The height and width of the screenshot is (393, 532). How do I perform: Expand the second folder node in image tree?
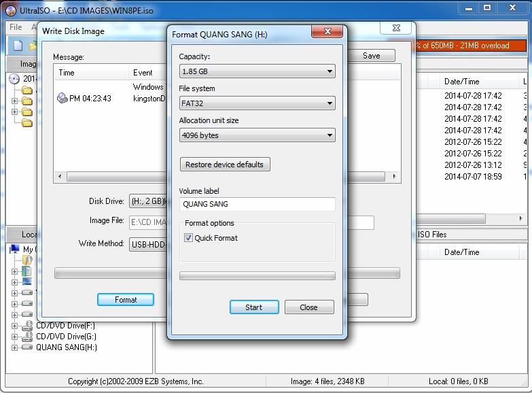[x=14, y=101]
